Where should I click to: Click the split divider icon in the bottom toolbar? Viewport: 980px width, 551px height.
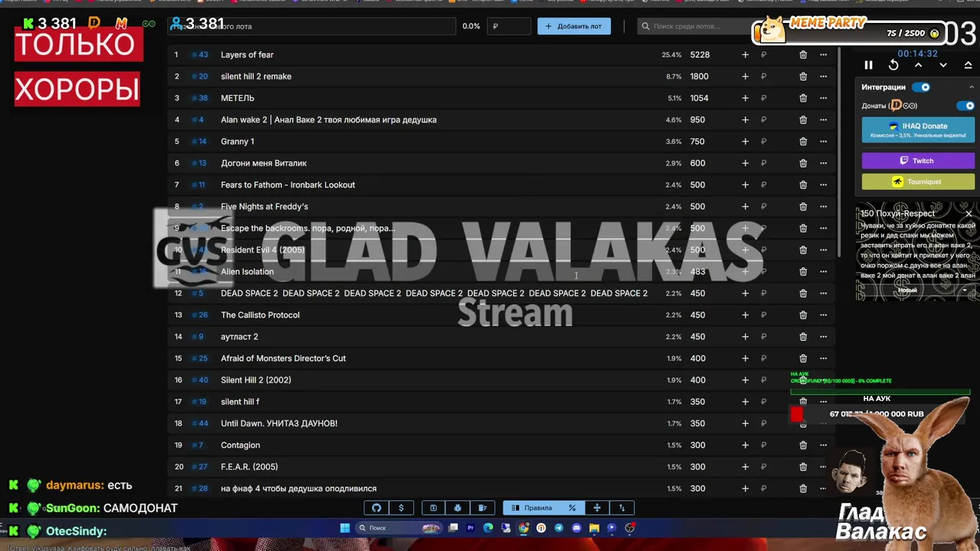click(x=597, y=508)
